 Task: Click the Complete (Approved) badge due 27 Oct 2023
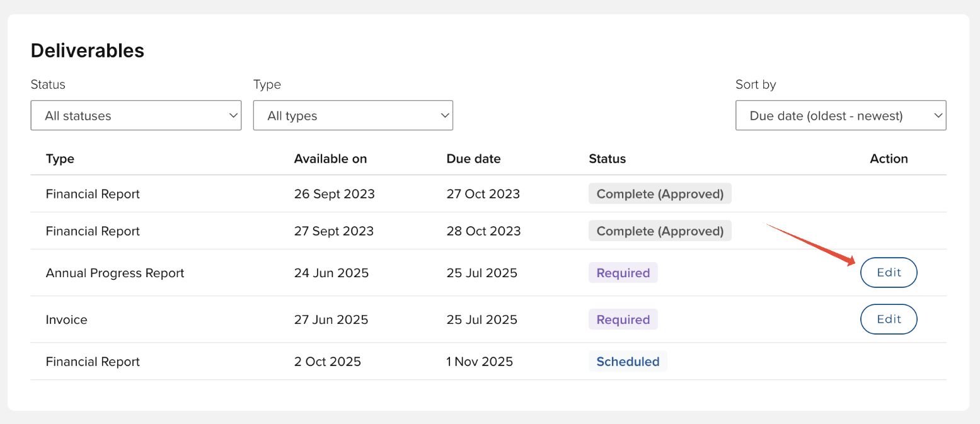[660, 194]
